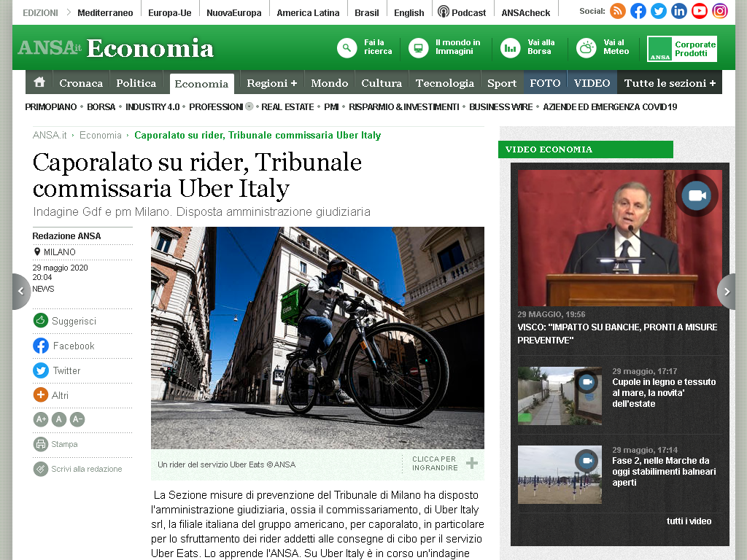Image resolution: width=747 pixels, height=560 pixels.
Task: Click the search magnifier icon
Action: point(347,48)
